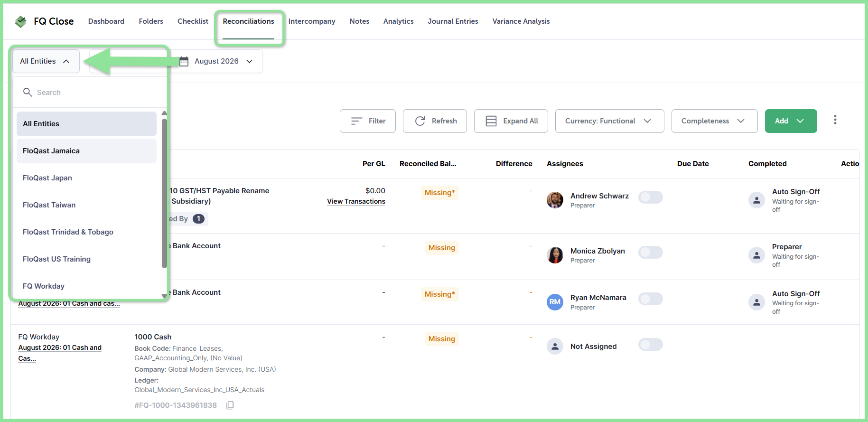This screenshot has width=868, height=422.
Task: Click the Completed column header
Action: pos(767,164)
